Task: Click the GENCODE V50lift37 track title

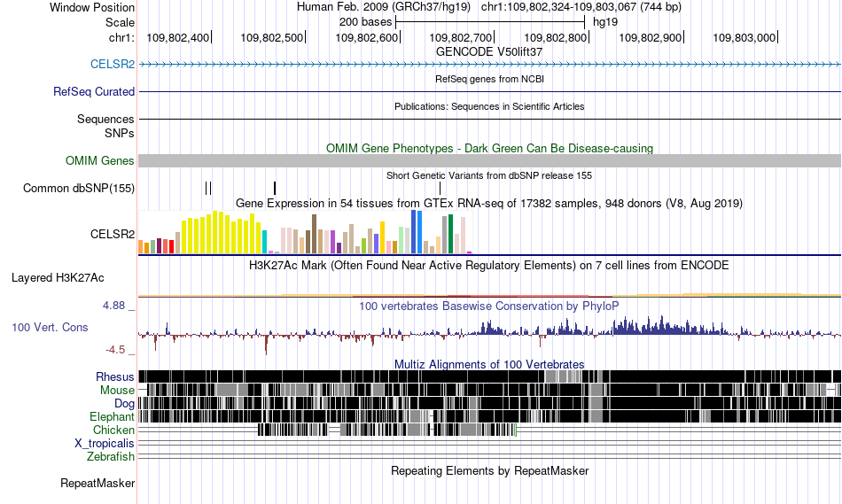Action: point(489,52)
